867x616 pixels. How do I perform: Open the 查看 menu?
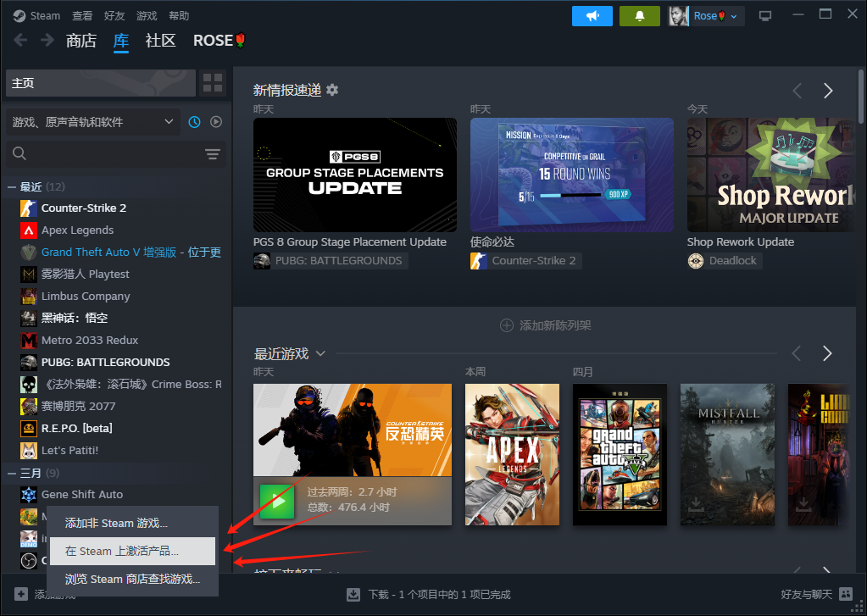(82, 15)
